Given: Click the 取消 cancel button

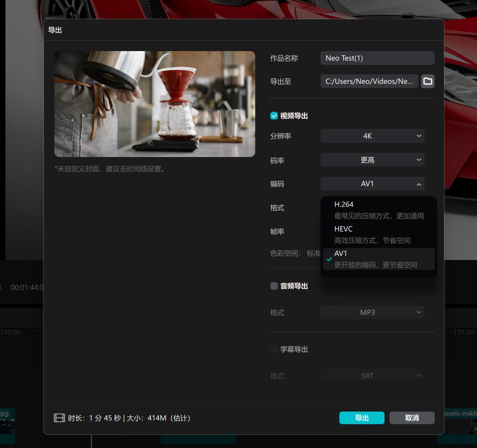Looking at the screenshot, I should 412,417.
